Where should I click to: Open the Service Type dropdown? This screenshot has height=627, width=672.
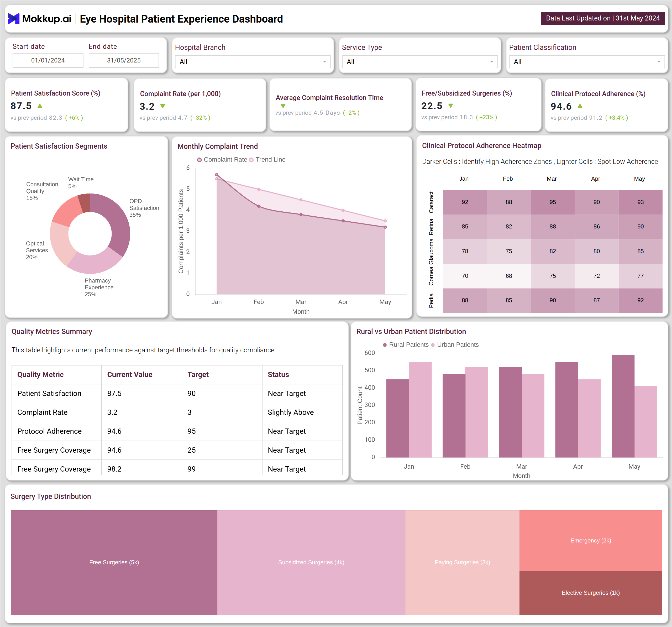[419, 61]
